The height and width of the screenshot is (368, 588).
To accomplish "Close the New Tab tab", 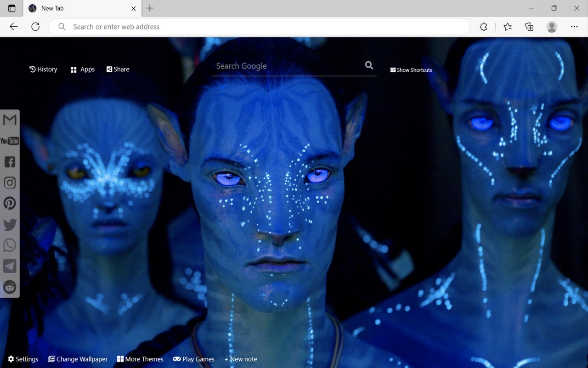I will [x=134, y=8].
